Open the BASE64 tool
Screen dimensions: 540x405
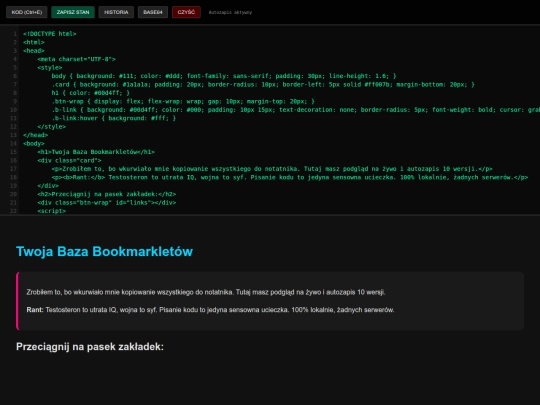pyautogui.click(x=153, y=12)
